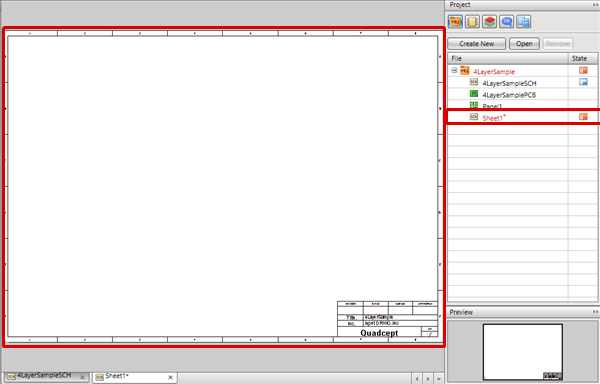Click the state icon in Sheet1 row
This screenshot has height=384, width=600.
pyautogui.click(x=583, y=117)
